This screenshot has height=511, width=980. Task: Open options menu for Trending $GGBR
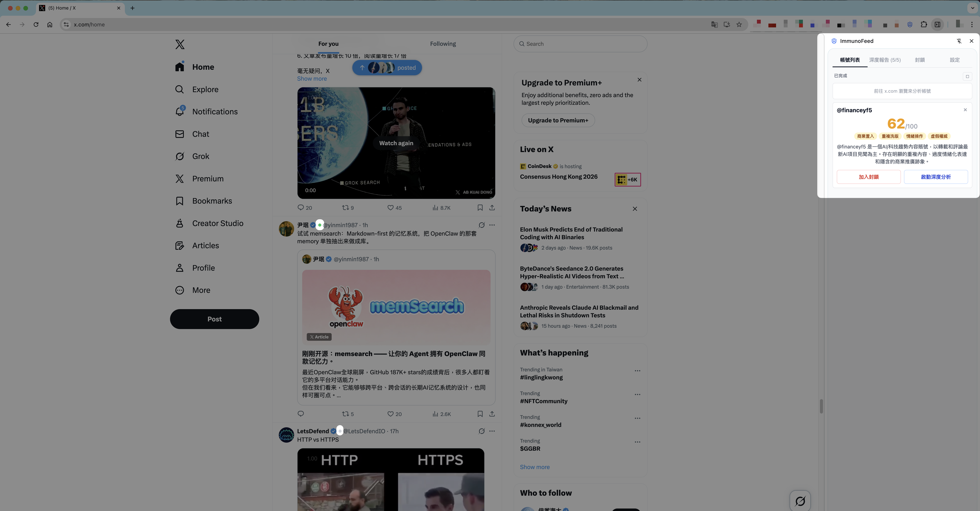coord(638,442)
